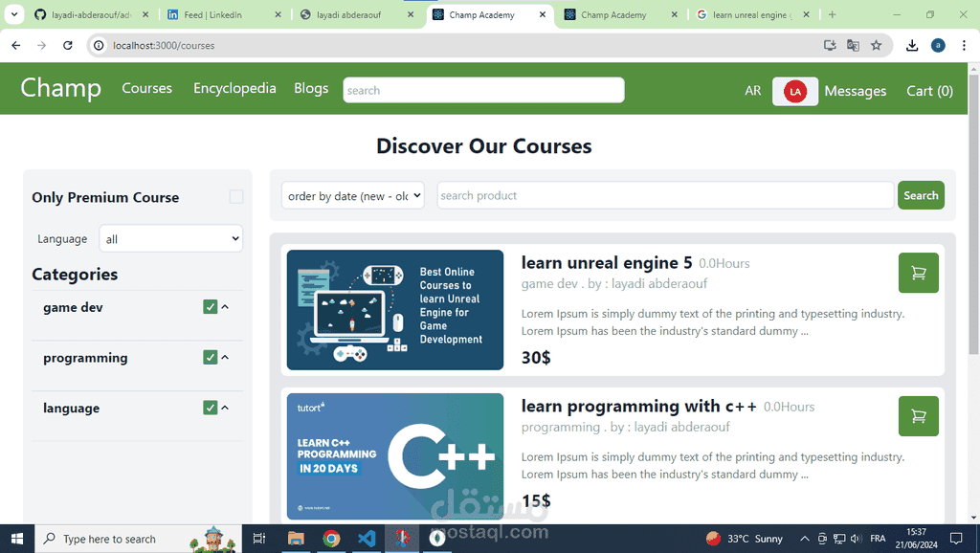Image resolution: width=980 pixels, height=553 pixels.
Task: Open the LA user avatar menu
Action: [795, 91]
